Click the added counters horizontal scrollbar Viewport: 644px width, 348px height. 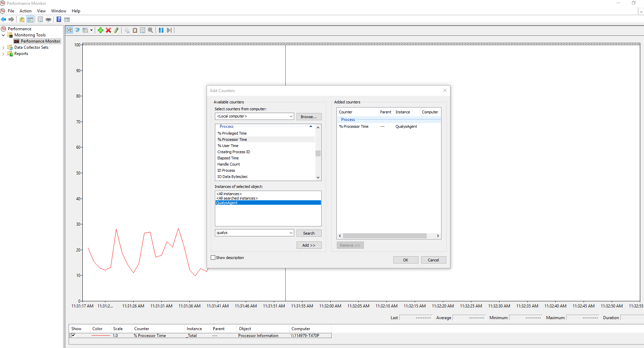pos(384,236)
